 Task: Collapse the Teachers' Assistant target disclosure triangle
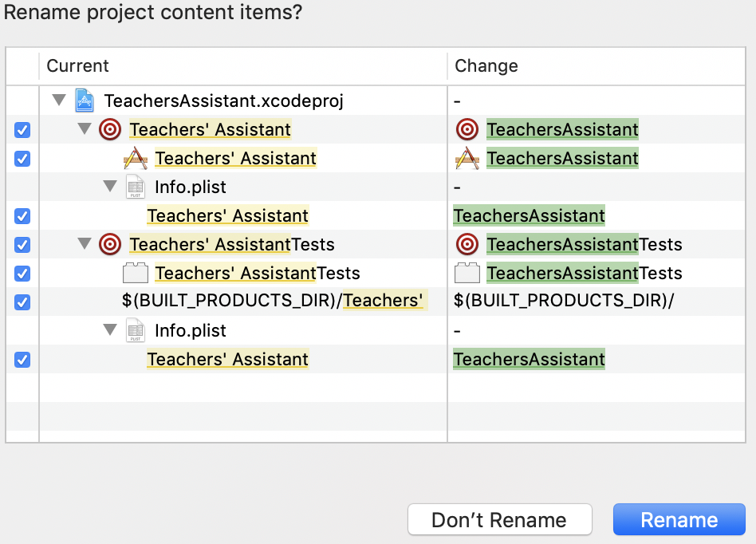(x=85, y=129)
